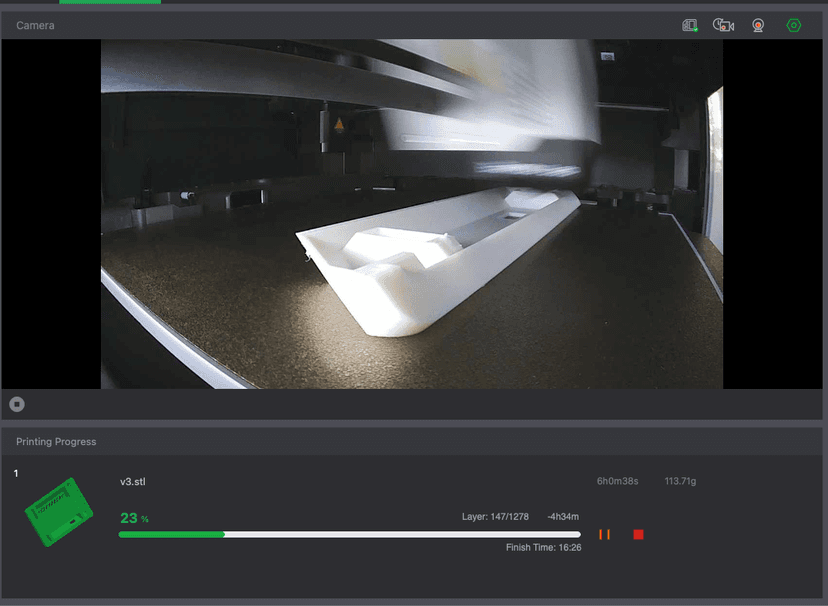Click the webcam recording icon

tap(758, 25)
